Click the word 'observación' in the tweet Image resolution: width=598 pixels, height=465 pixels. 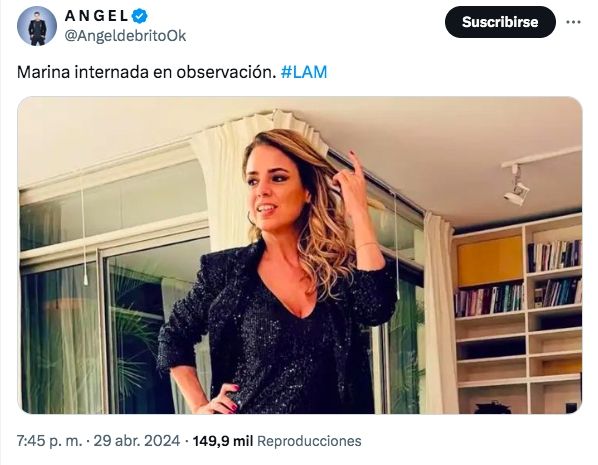pyautogui.click(x=226, y=72)
